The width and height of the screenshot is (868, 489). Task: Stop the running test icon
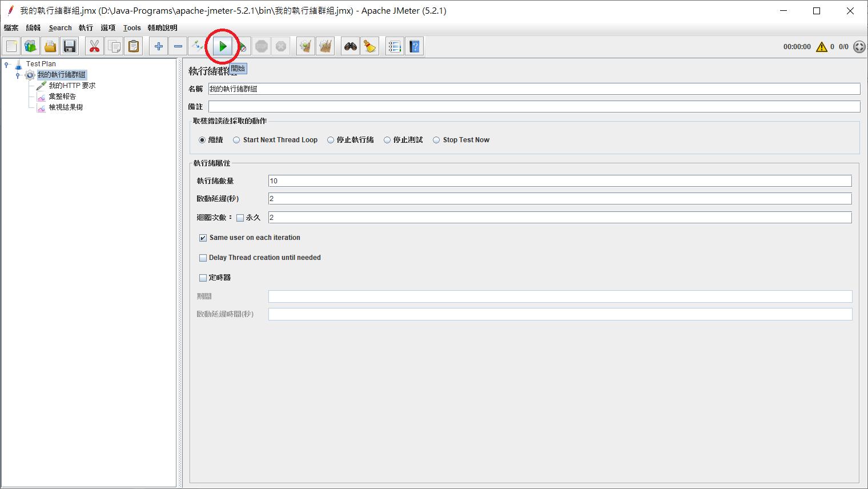pyautogui.click(x=262, y=46)
